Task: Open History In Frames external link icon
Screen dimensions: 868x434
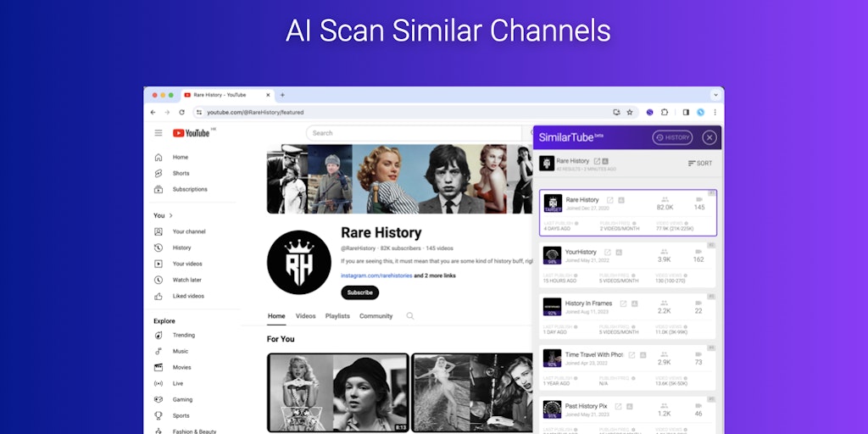Action: point(623,304)
